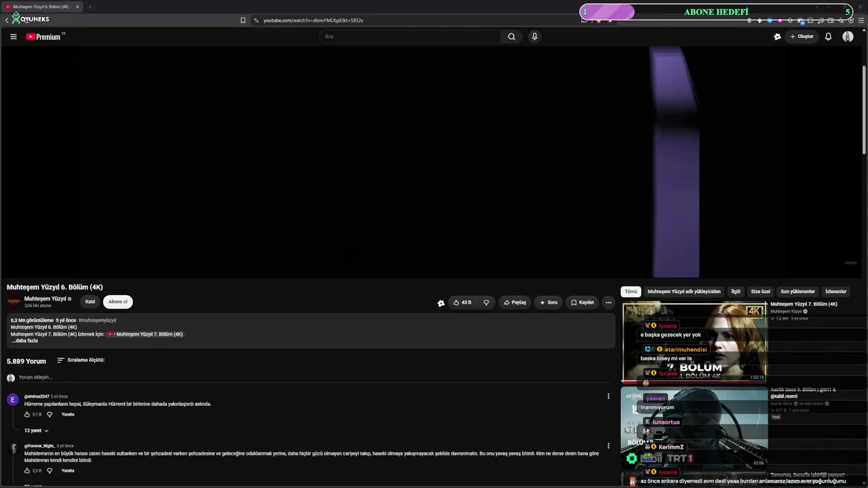Select the İlgili filter chip

(x=736, y=291)
